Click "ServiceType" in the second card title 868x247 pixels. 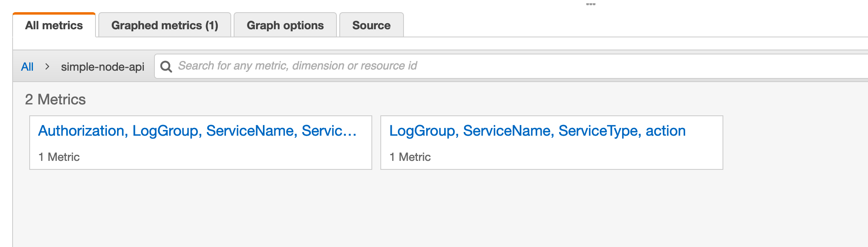(600, 131)
